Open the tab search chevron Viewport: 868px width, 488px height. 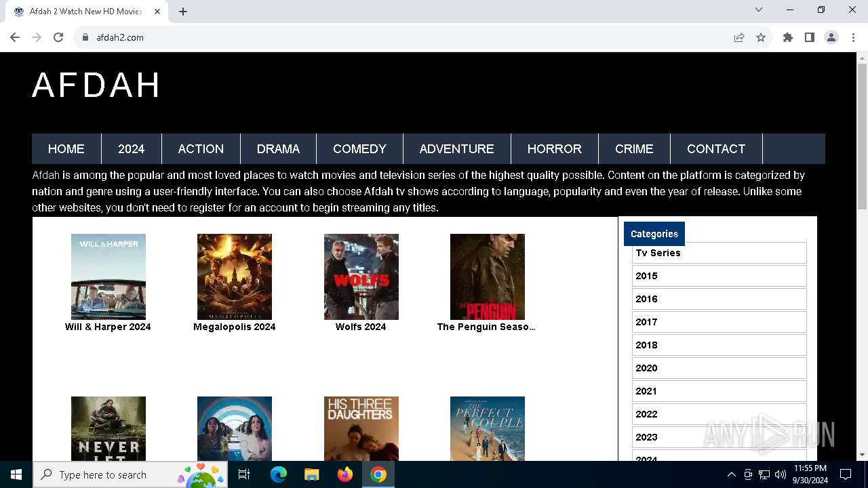click(759, 9)
